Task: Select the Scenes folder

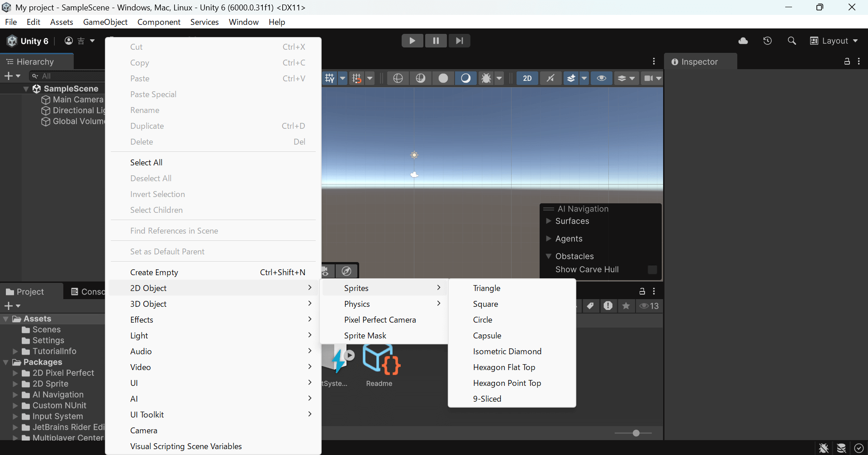Action: point(41,329)
